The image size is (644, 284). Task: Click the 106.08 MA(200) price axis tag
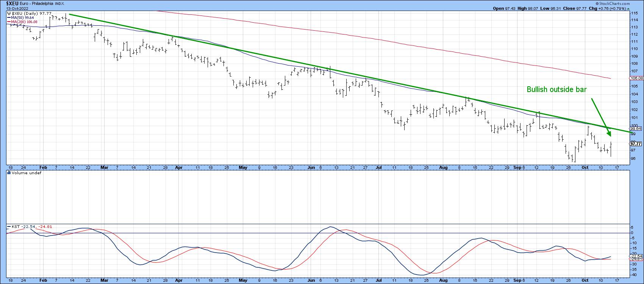coord(637,78)
